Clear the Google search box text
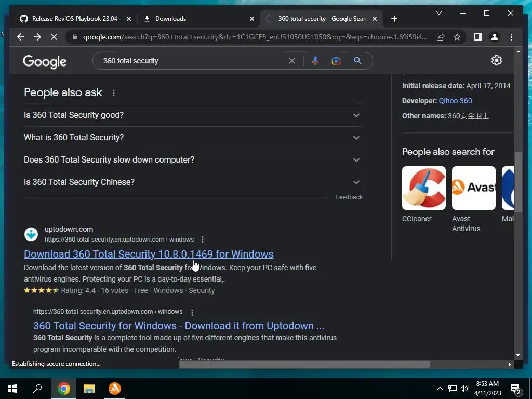 (x=292, y=61)
